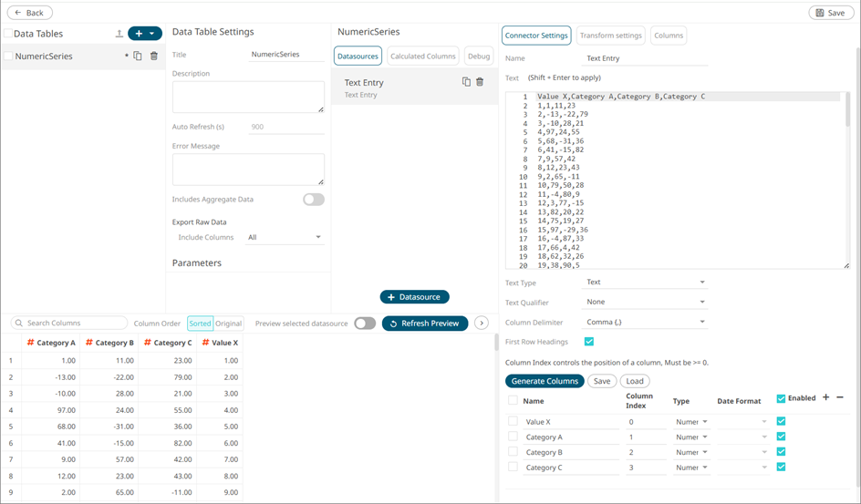Toggle Preview selected datasource switch
The image size is (861, 504).
click(365, 324)
